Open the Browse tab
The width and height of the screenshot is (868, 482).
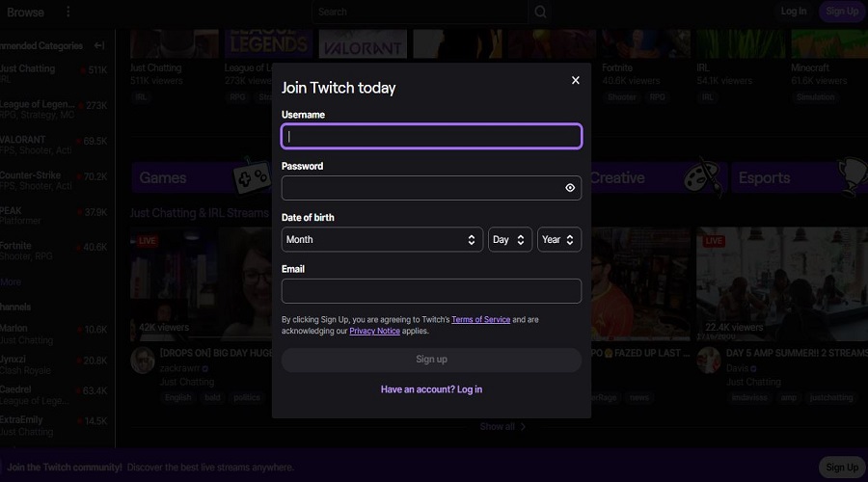25,13
